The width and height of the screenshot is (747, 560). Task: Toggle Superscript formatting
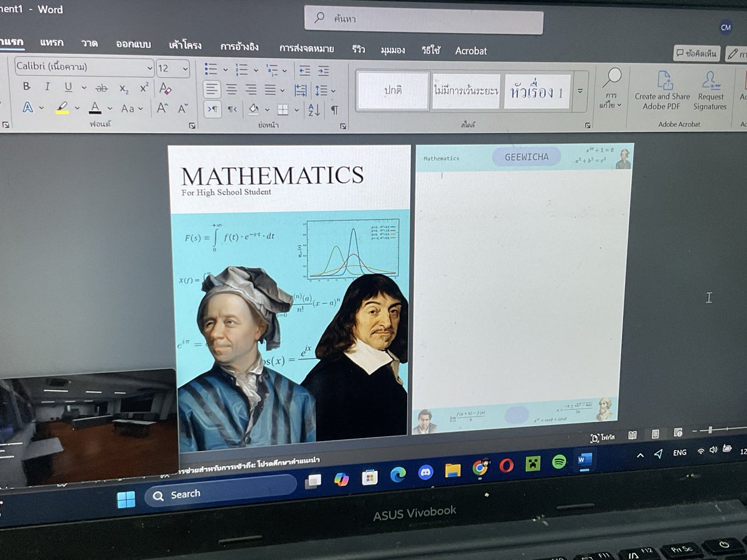(144, 88)
